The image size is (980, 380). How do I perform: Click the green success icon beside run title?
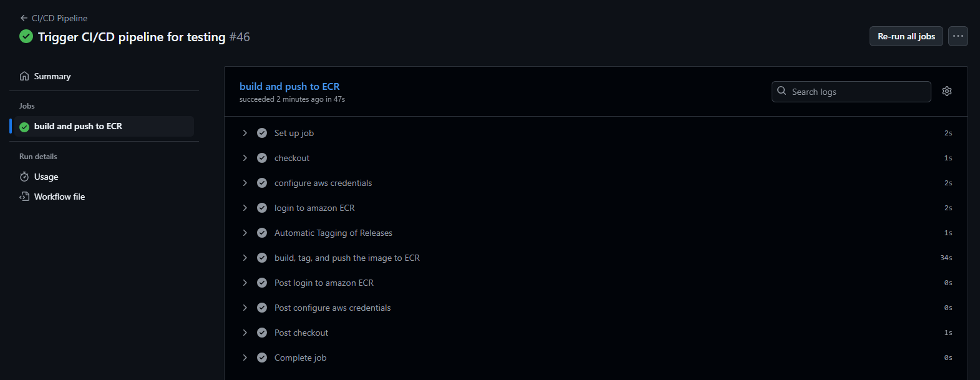pos(26,36)
